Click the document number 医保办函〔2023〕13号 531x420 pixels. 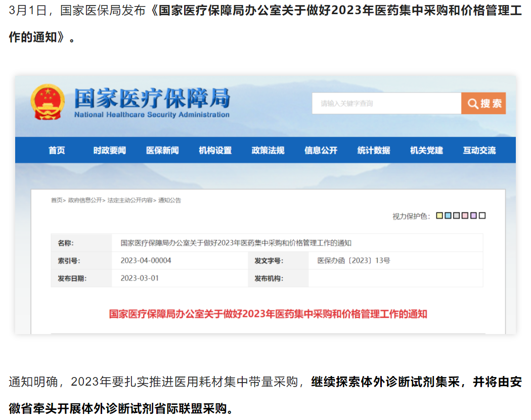pos(353,261)
